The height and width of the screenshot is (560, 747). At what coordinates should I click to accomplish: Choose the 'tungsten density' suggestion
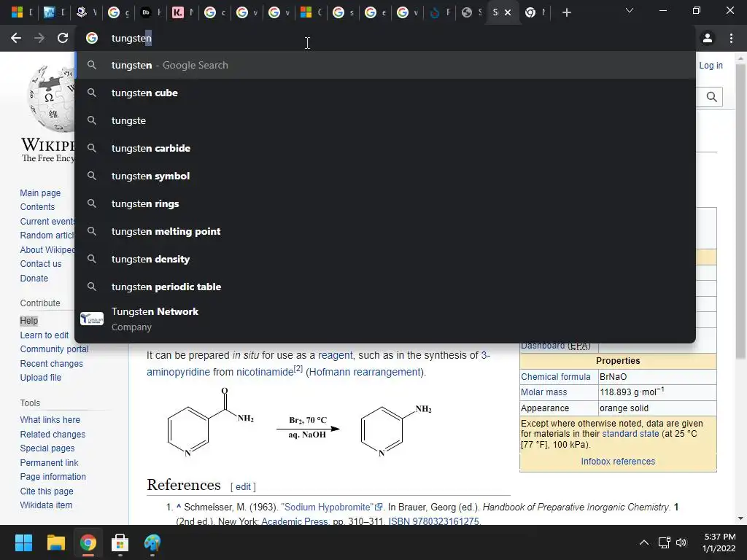pyautogui.click(x=385, y=259)
